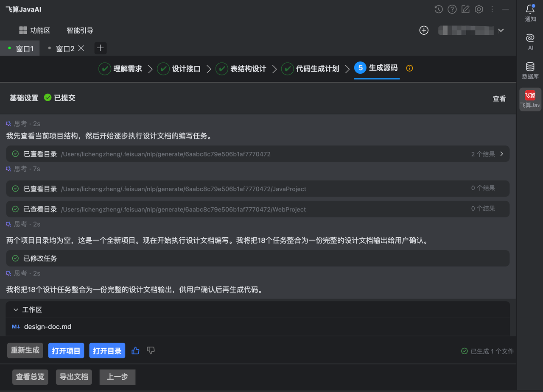This screenshot has height=392, width=543.
Task: Click the 导出文档 button
Action: pos(74,377)
